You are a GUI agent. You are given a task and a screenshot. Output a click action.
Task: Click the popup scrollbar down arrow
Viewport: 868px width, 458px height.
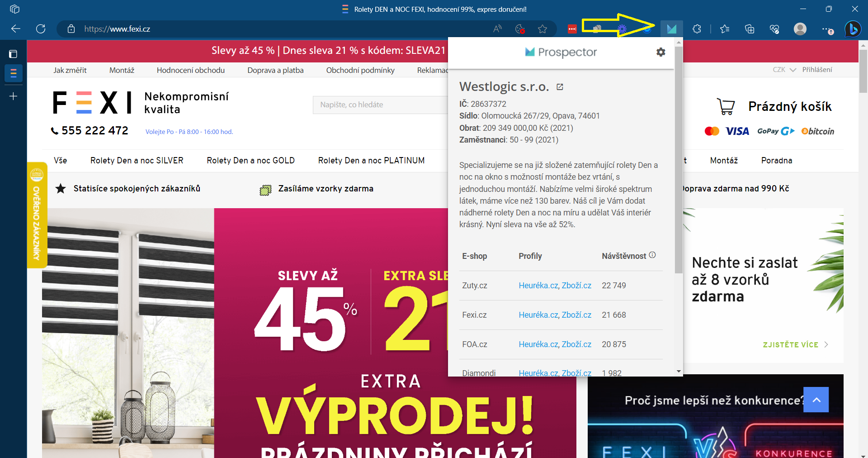[679, 372]
